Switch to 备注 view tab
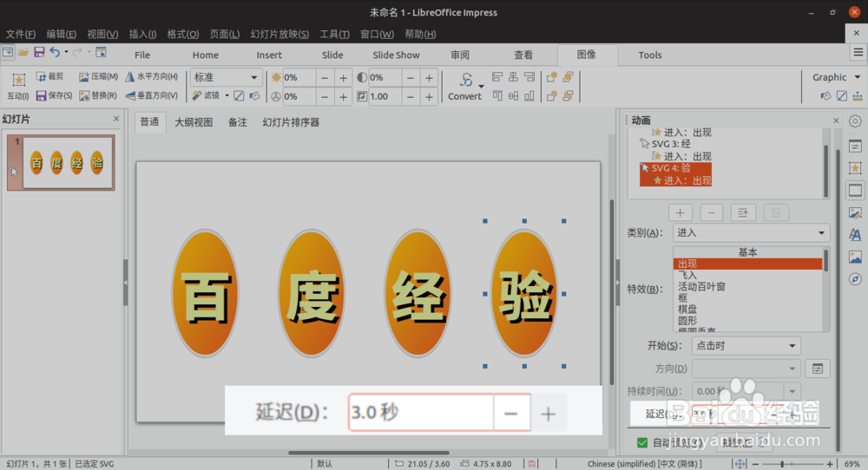Screen dimensions: 868x470 click(x=238, y=122)
